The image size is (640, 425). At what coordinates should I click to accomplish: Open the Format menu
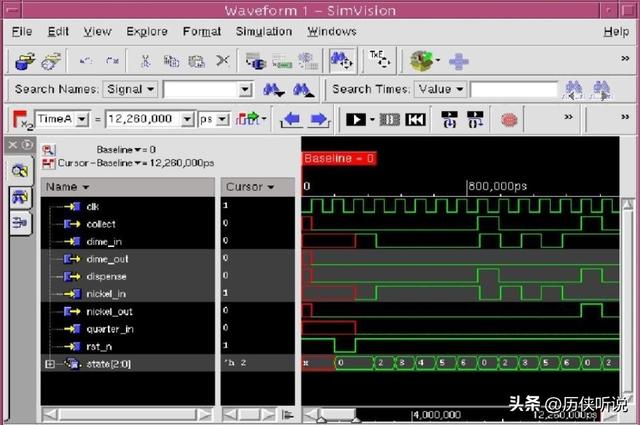coord(202,32)
